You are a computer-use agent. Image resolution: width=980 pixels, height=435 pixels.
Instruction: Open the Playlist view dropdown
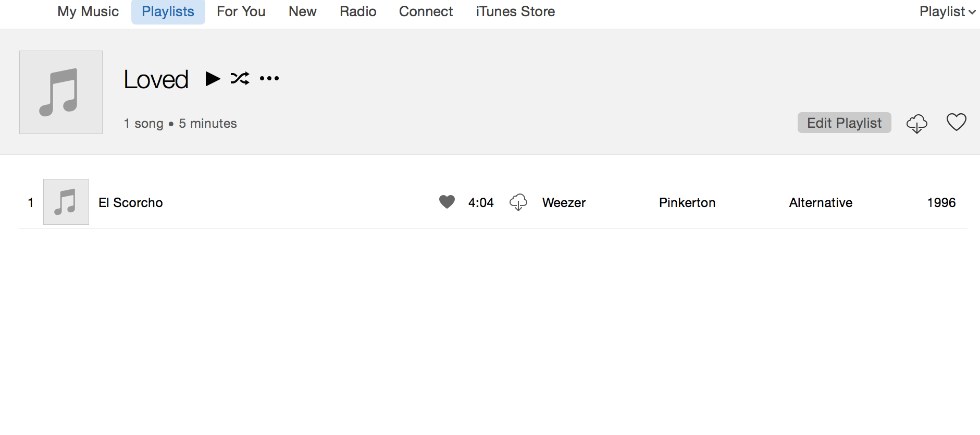947,11
